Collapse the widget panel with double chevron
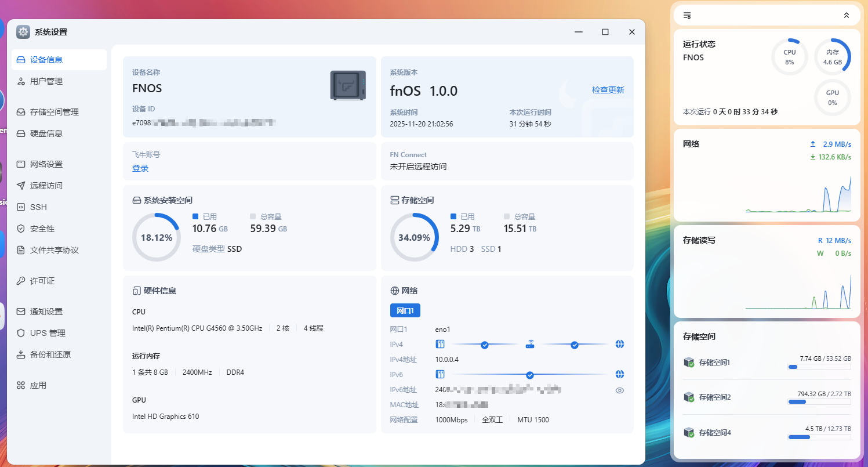Screen dimensions: 868x467 pyautogui.click(x=847, y=16)
